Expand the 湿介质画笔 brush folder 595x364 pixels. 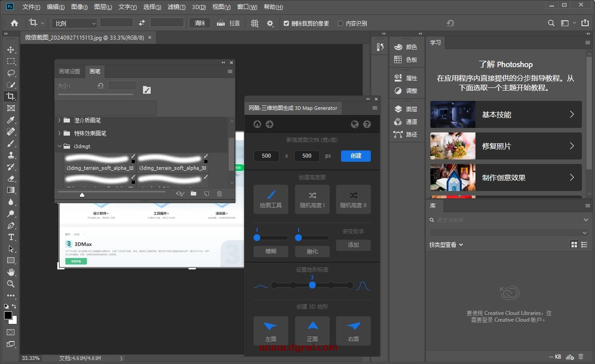tap(59, 120)
